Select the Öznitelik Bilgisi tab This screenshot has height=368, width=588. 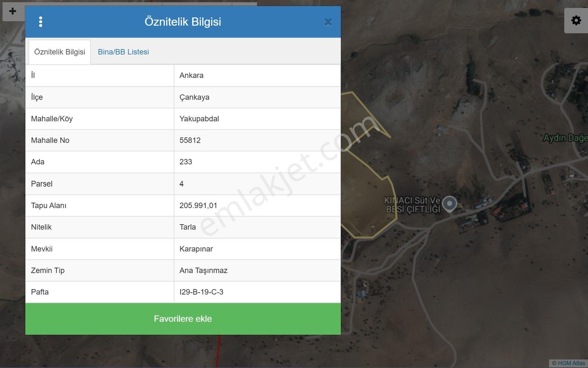(60, 52)
